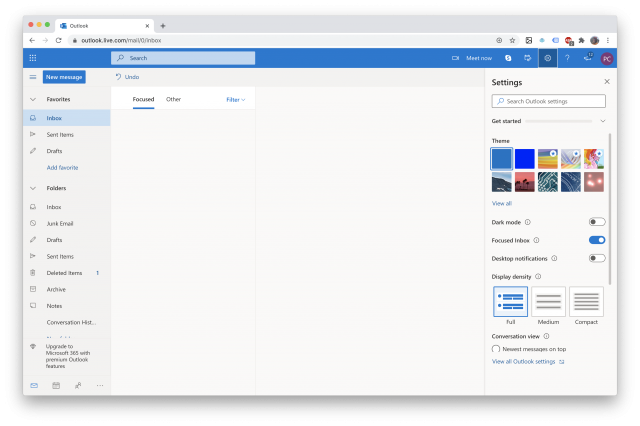Enable Desktop notifications toggle
640x426 pixels.
point(597,258)
